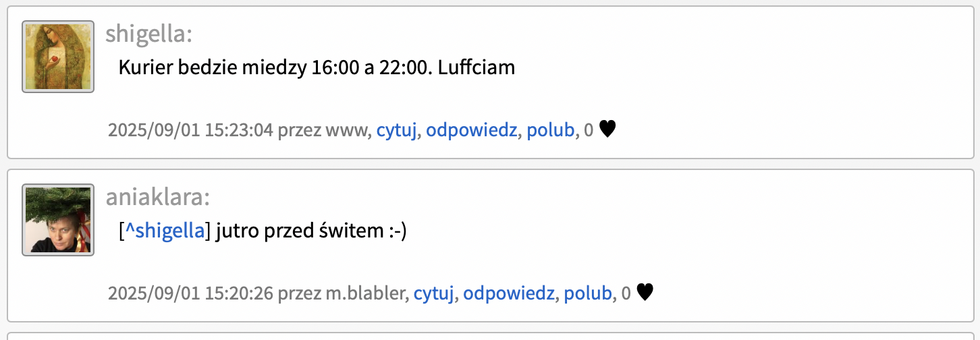Reply to aniaklara's post via odpowiedz
This screenshot has width=980, height=340.
509,293
